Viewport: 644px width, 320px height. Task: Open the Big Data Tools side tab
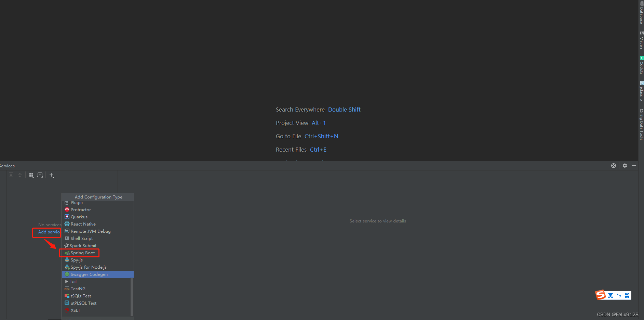(x=641, y=124)
